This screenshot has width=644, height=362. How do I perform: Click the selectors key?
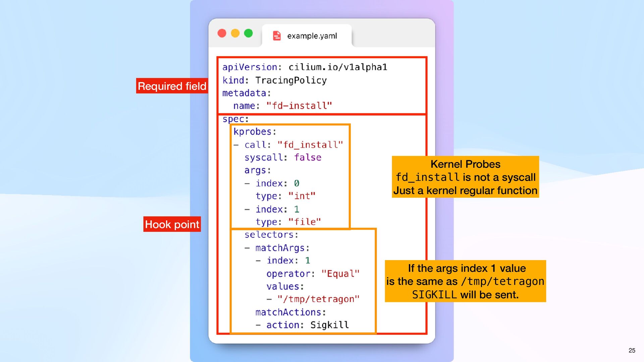[271, 235]
